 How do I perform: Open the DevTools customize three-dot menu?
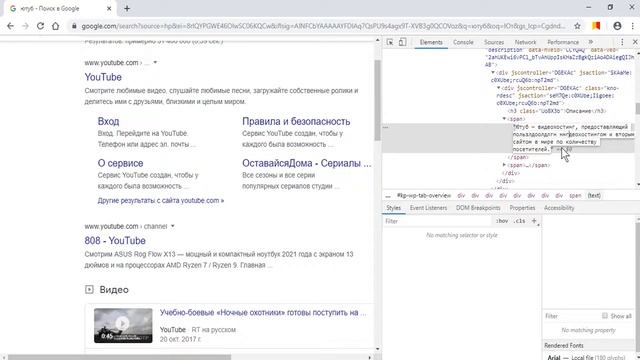[622, 42]
